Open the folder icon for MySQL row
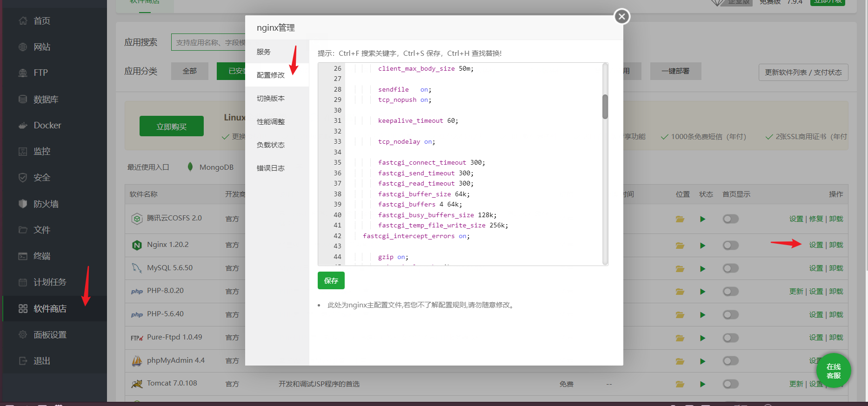The height and width of the screenshot is (406, 868). pos(680,269)
